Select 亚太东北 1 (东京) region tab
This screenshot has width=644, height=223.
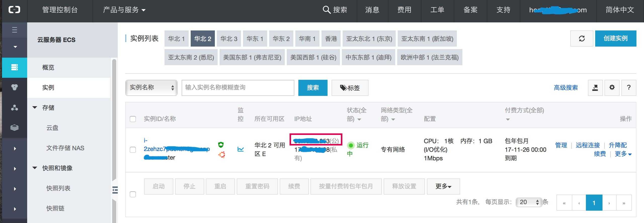[369, 39]
